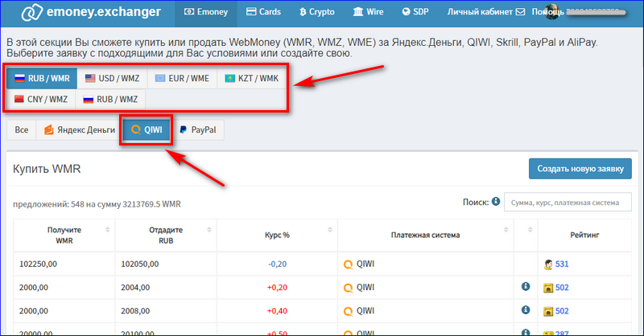
Task: Select the 102050,00 RUB amount cell
Action: point(166,264)
